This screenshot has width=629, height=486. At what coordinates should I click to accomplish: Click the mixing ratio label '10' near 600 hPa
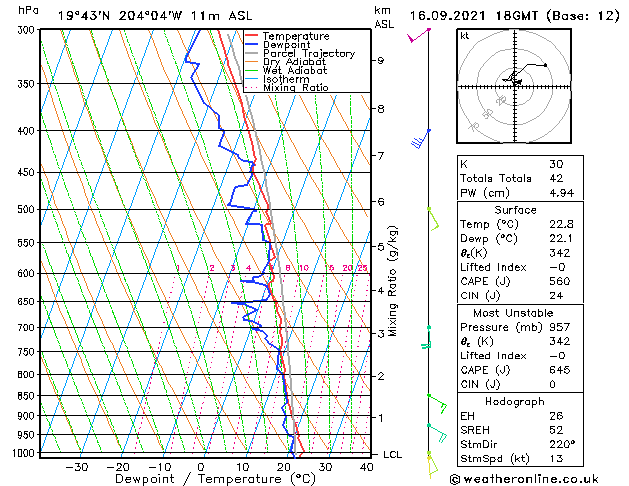click(x=304, y=267)
